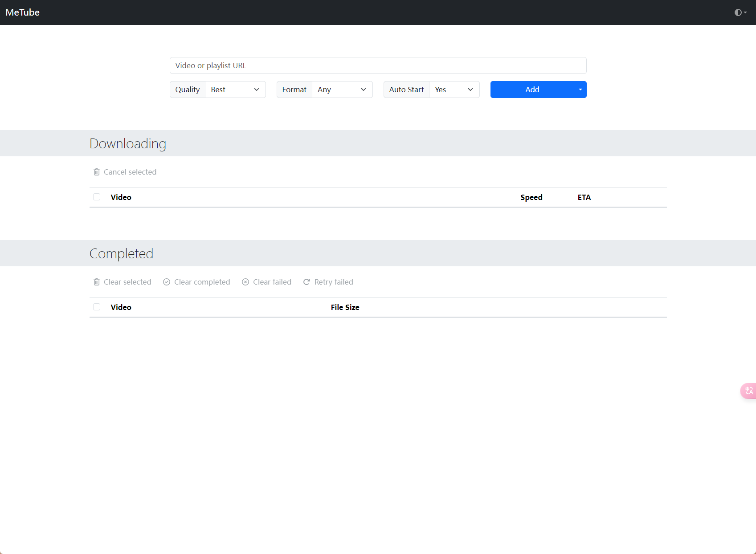
Task: Click the File Size column header
Action: coord(345,307)
